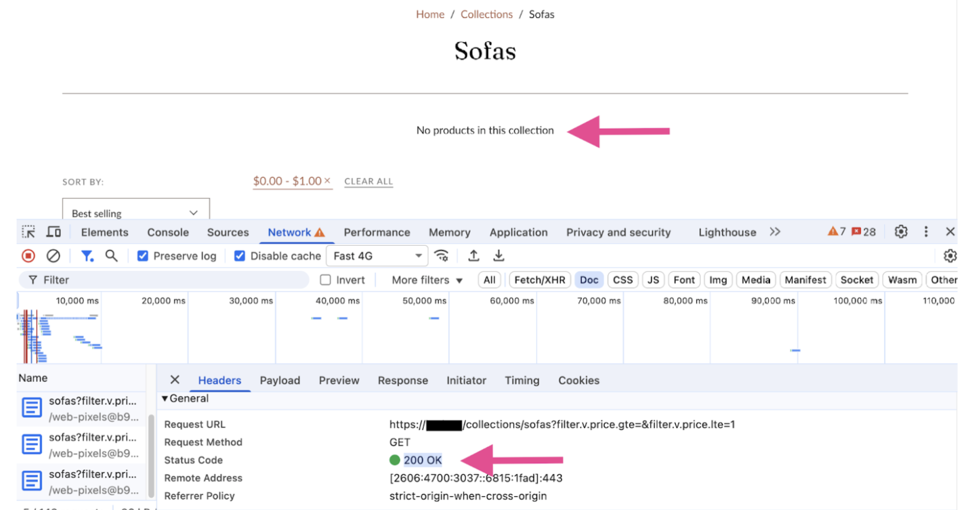Open the DevTools settings gear
Viewport: 980px width, 510px height.
(x=901, y=231)
